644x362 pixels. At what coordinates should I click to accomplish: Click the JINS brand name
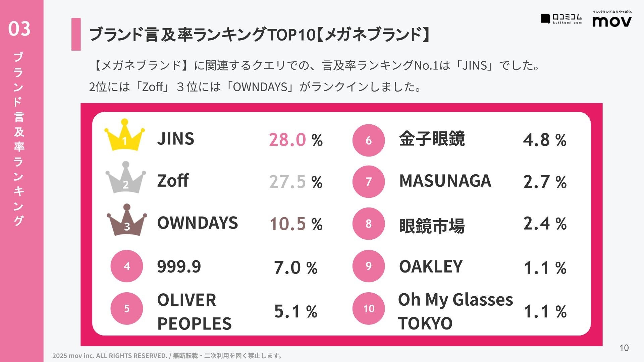coord(175,139)
